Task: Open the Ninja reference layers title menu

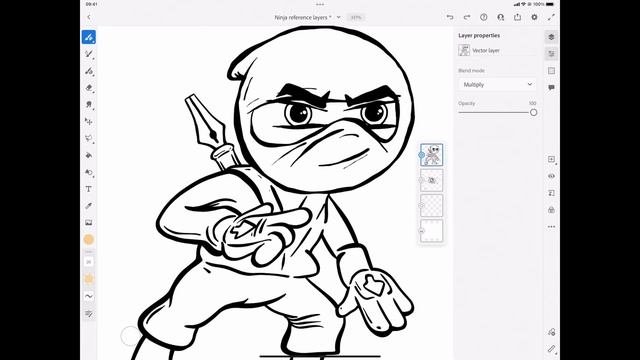Action: tap(303, 18)
